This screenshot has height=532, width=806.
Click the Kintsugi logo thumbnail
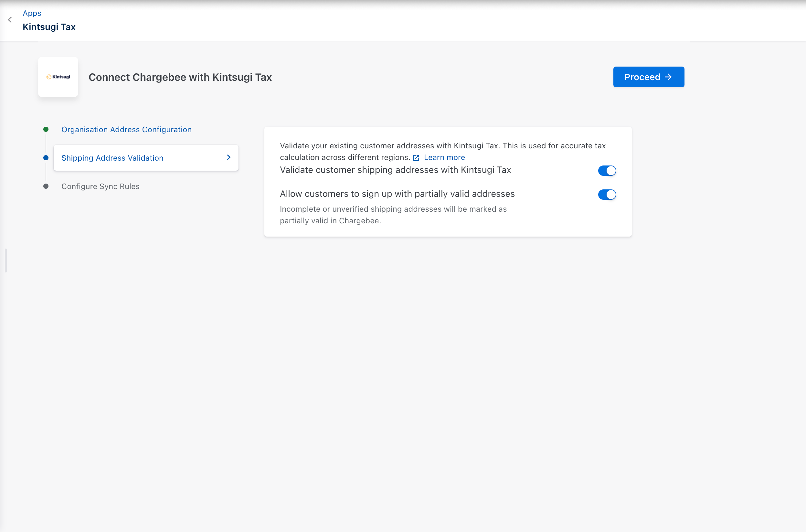click(x=58, y=77)
